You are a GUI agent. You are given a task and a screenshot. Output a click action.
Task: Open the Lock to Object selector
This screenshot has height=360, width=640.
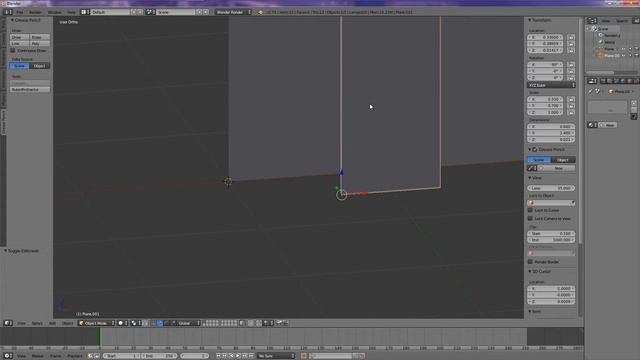click(x=551, y=203)
